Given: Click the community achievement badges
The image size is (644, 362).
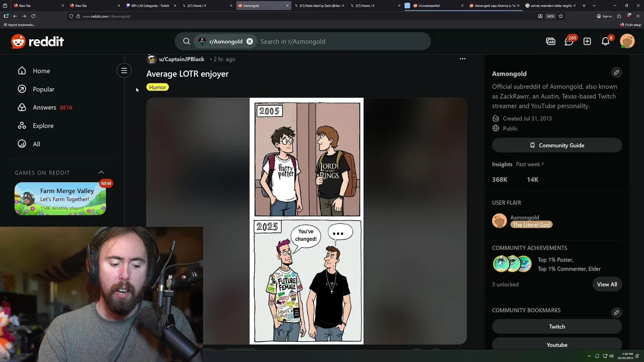Looking at the screenshot, I should pos(512,263).
